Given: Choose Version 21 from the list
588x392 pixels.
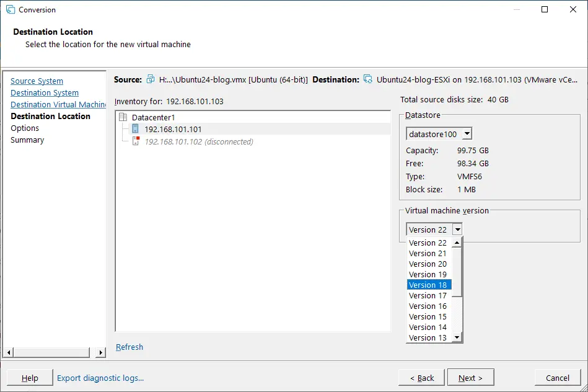Looking at the screenshot, I should (x=429, y=254).
